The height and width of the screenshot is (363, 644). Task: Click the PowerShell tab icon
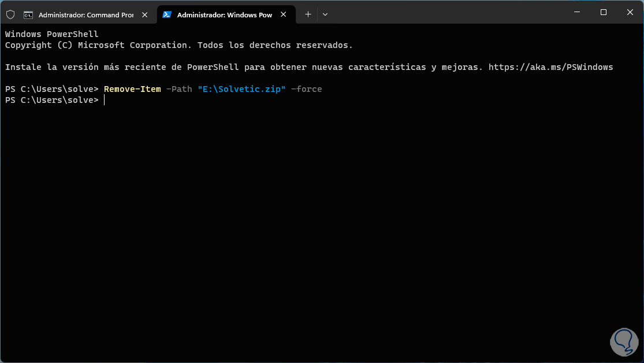click(x=167, y=14)
